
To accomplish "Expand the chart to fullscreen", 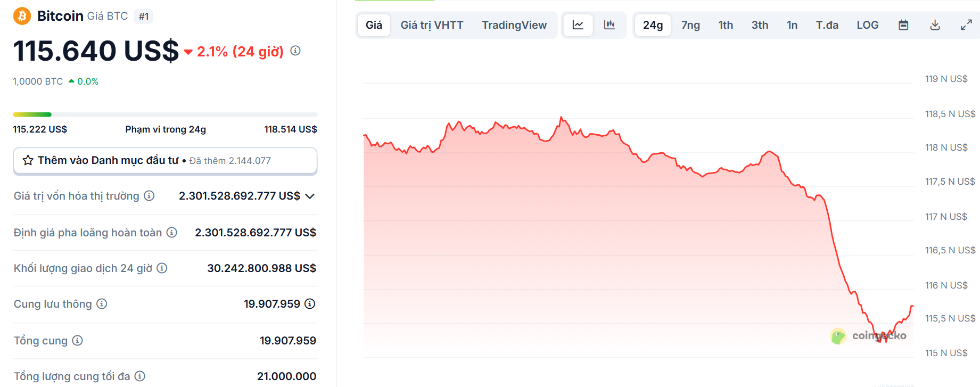I will pyautogui.click(x=966, y=24).
